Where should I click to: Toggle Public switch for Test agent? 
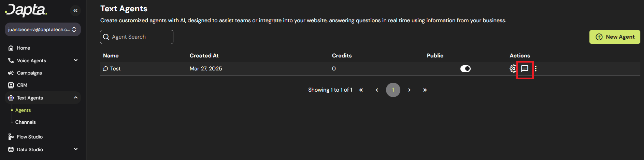465,69
